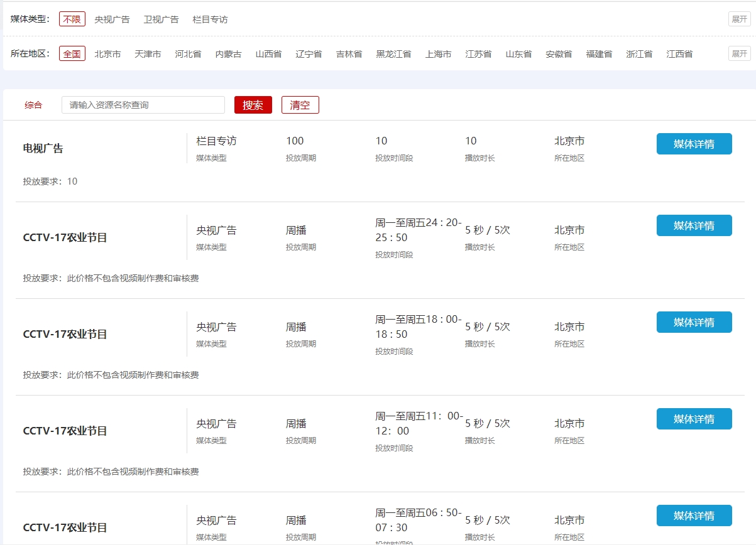Open the 电视广告 listing title
The width and height of the screenshot is (756, 545).
click(x=43, y=149)
